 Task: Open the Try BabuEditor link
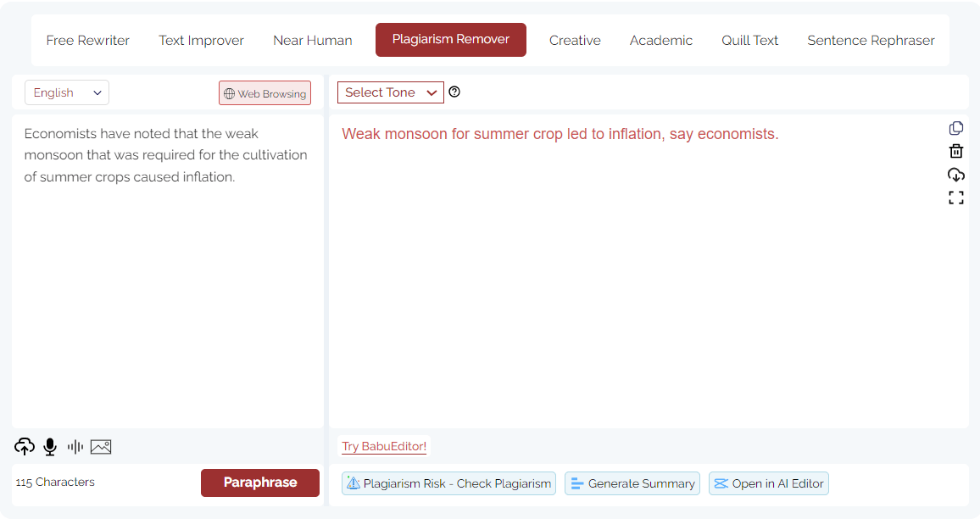pos(384,446)
